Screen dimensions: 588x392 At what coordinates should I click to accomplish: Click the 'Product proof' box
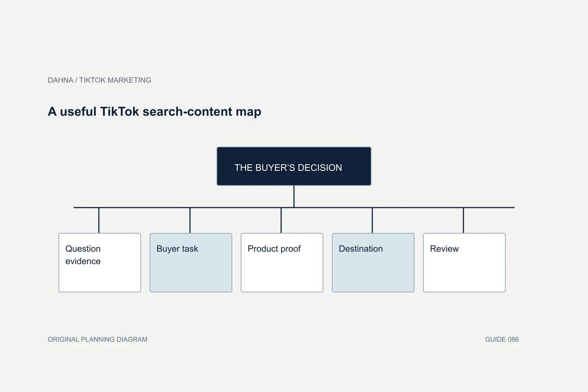click(282, 263)
